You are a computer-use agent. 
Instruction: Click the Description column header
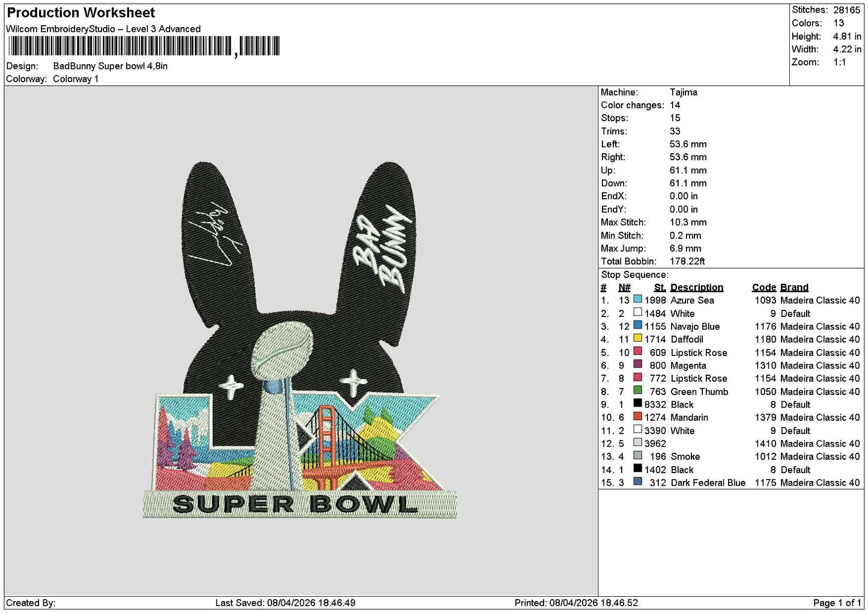tap(697, 288)
